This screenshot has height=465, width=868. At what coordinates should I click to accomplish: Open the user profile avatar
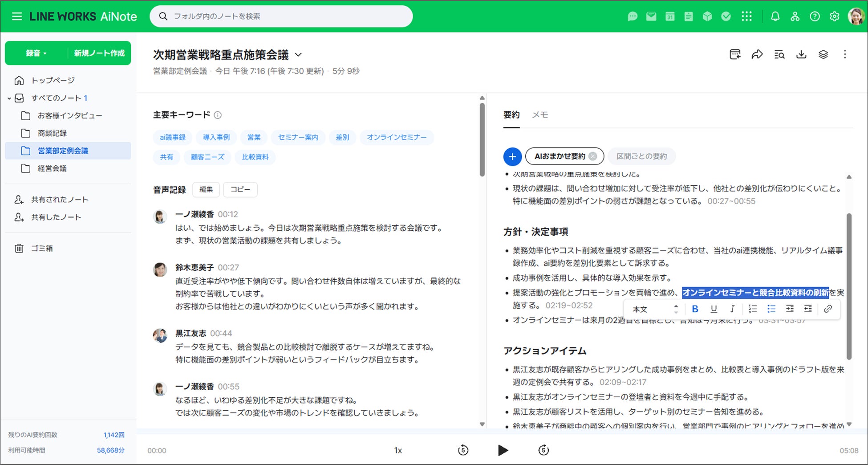point(856,16)
